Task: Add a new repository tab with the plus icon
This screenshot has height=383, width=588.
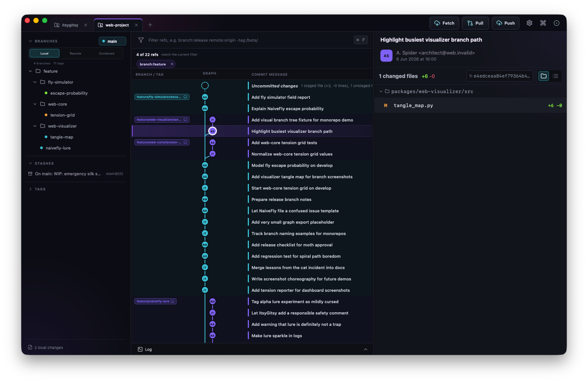Action: [x=150, y=25]
